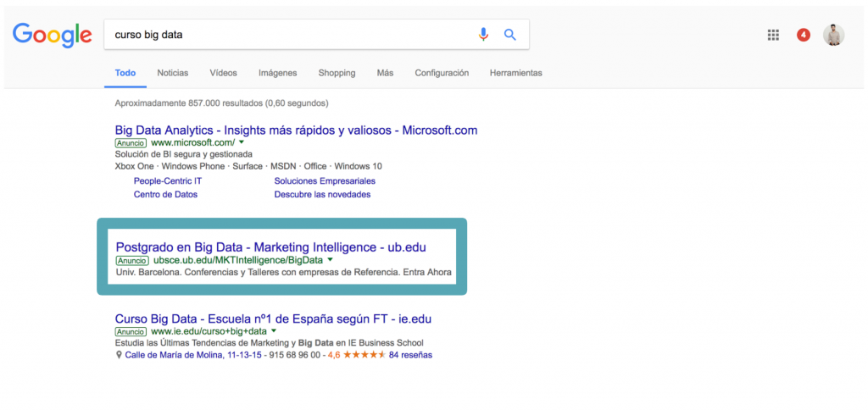Click the 915 68 96 00 phone number
Viewport: 868px width, 410px height.
pos(294,355)
